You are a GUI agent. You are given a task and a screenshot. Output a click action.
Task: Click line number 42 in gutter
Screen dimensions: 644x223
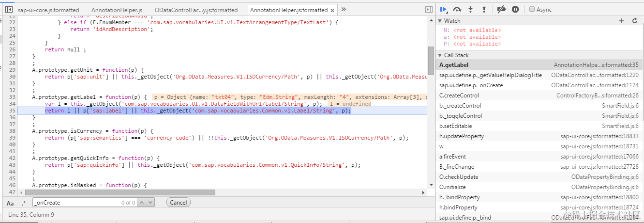pos(13,158)
